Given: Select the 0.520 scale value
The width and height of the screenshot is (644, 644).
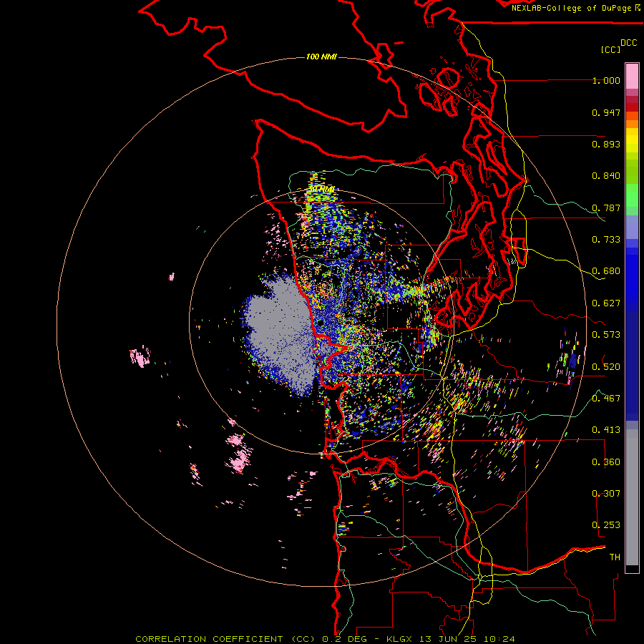Looking at the screenshot, I should pyautogui.click(x=606, y=367).
